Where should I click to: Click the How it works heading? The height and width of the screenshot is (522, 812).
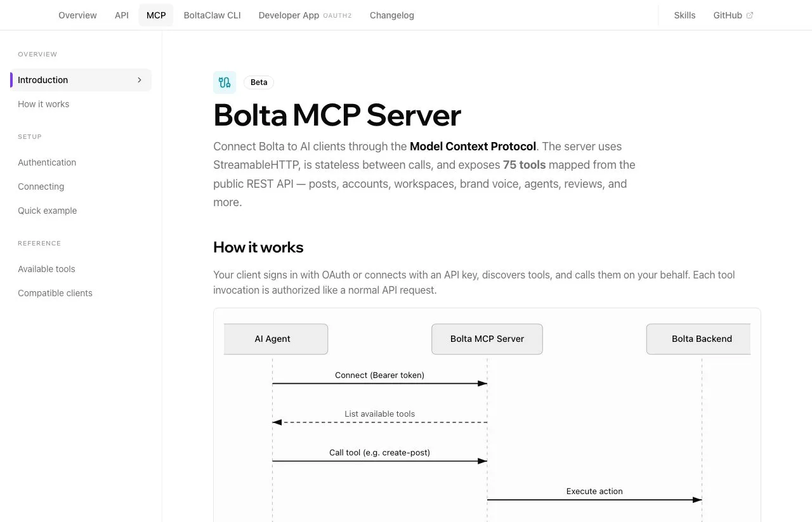[x=258, y=247]
